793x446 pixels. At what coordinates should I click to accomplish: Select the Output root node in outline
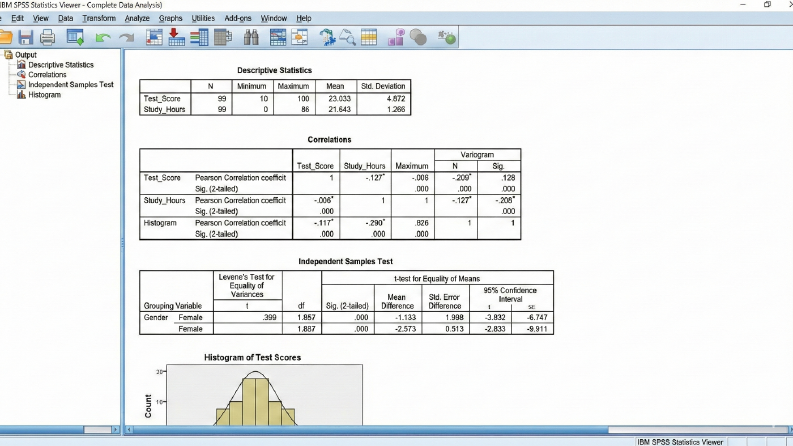click(x=26, y=55)
